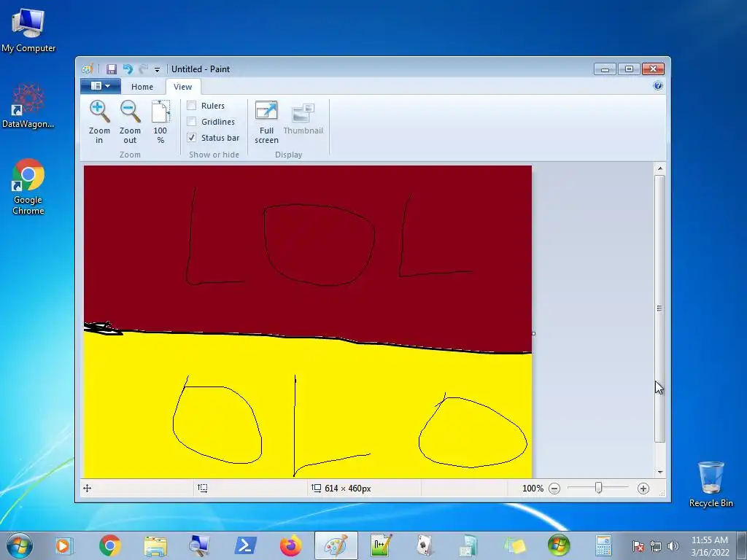Open Solitaire card game in taskbar
This screenshot has width=747, height=560.
(424, 545)
